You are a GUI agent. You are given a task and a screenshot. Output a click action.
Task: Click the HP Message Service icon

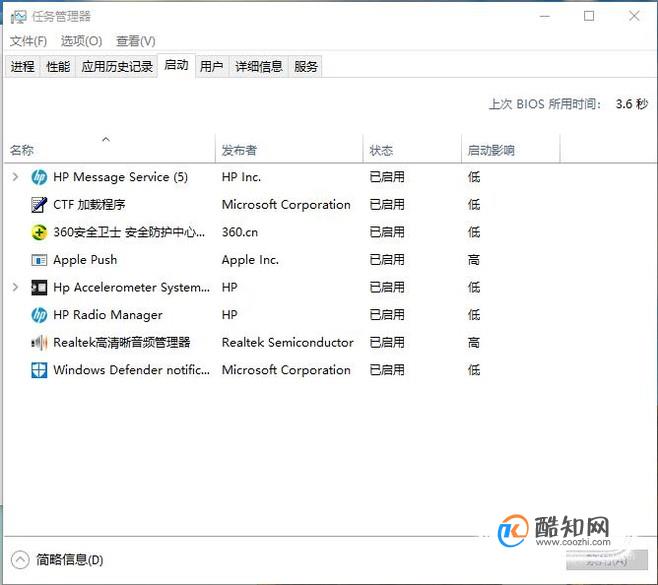click(x=39, y=177)
